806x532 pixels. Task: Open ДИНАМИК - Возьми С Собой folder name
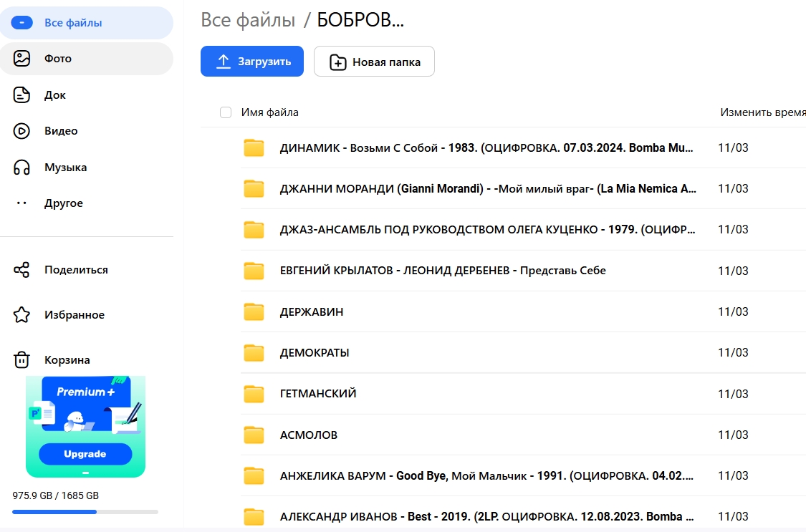tap(486, 148)
